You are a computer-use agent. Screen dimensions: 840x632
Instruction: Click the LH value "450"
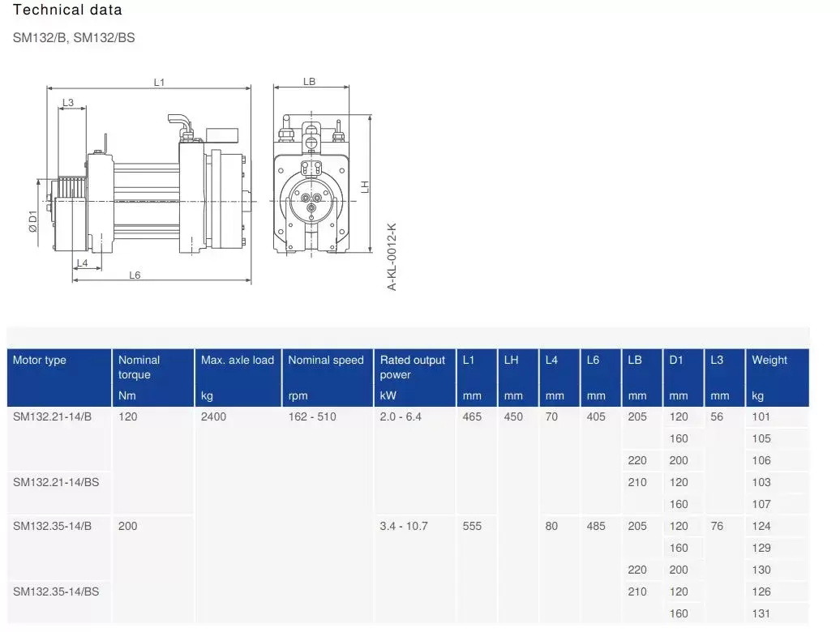pos(513,416)
